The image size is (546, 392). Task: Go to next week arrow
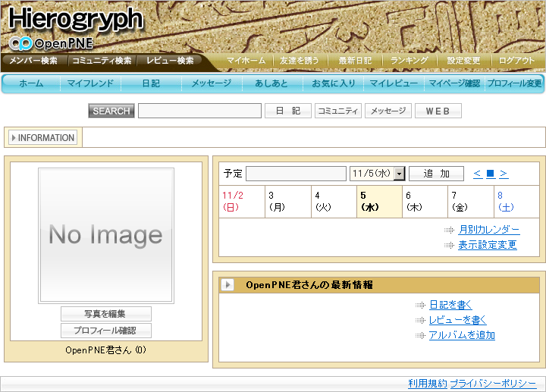coord(504,174)
